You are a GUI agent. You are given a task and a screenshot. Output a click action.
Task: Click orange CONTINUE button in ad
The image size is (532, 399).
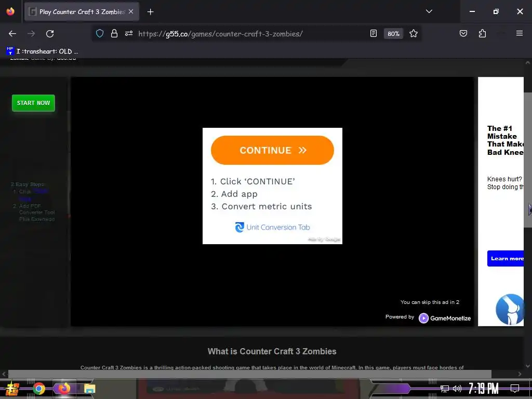coord(272,150)
